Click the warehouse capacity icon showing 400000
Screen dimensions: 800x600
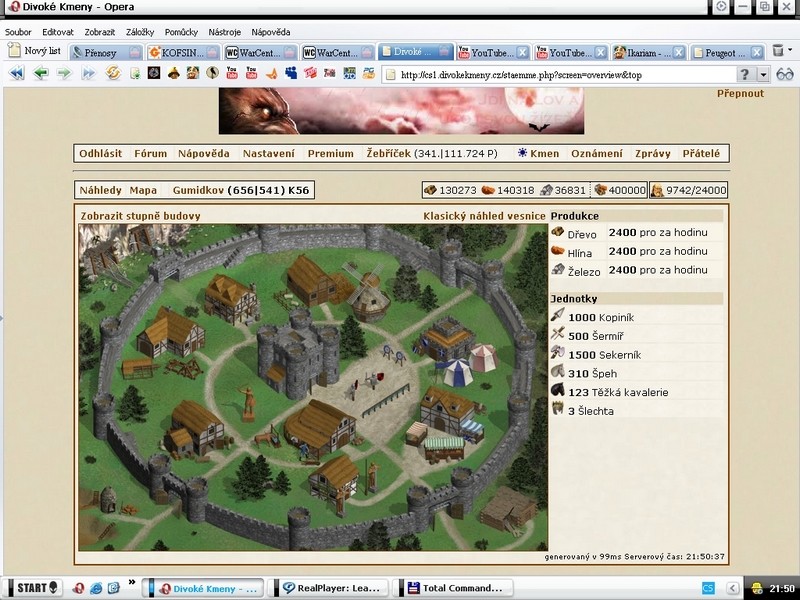pyautogui.click(x=600, y=190)
